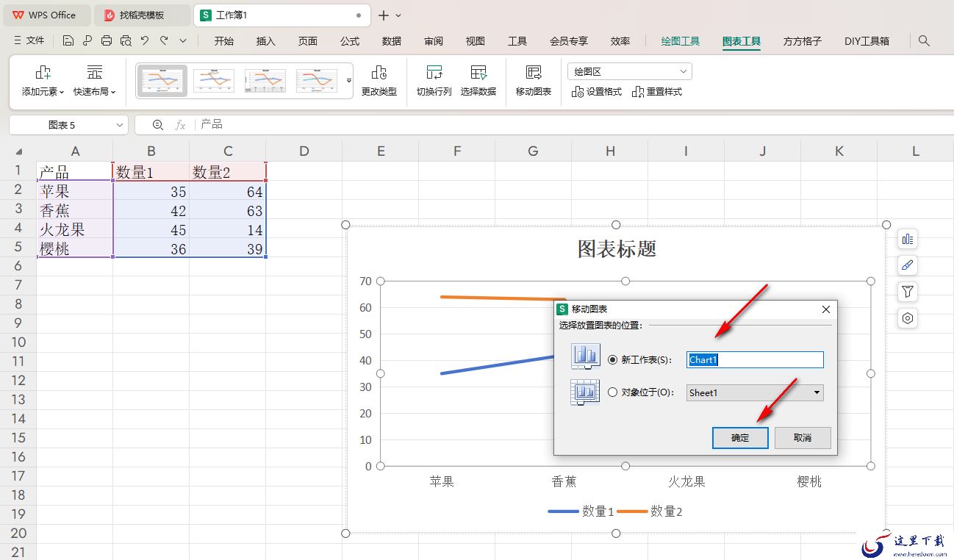The height and width of the screenshot is (560, 954).
Task: Switch to WPS Office tab
Action: click(x=46, y=15)
